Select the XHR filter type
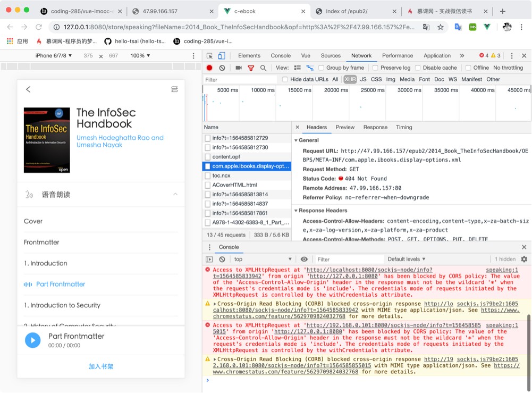Screen dimensions: 532x393 point(350,79)
